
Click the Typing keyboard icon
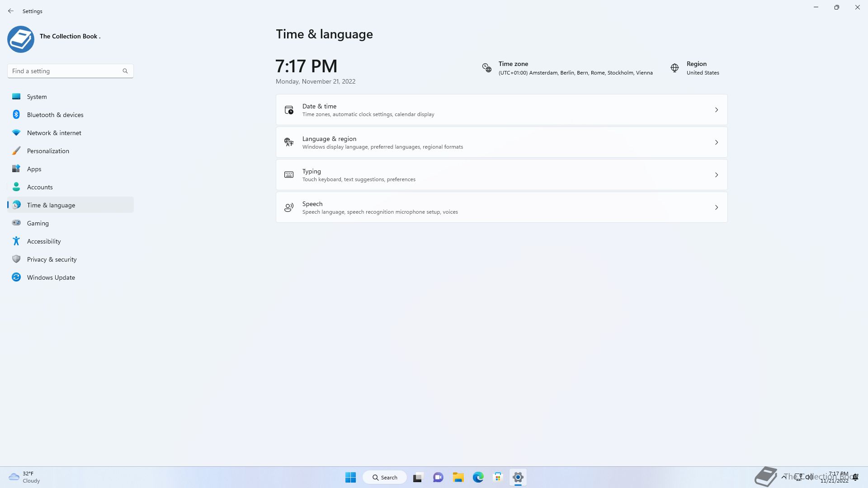[x=289, y=175]
